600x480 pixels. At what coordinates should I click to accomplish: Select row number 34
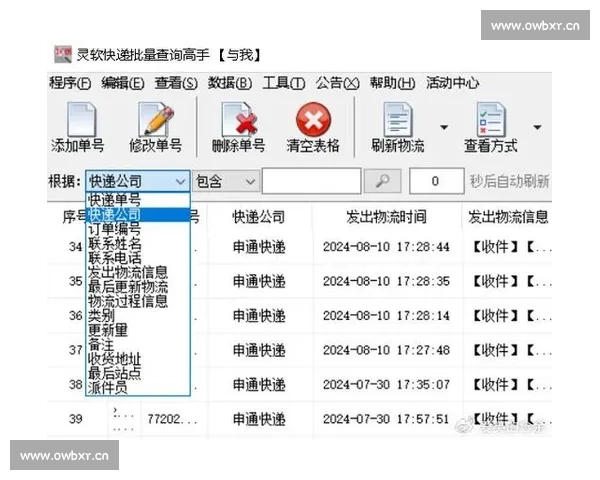[x=76, y=247]
